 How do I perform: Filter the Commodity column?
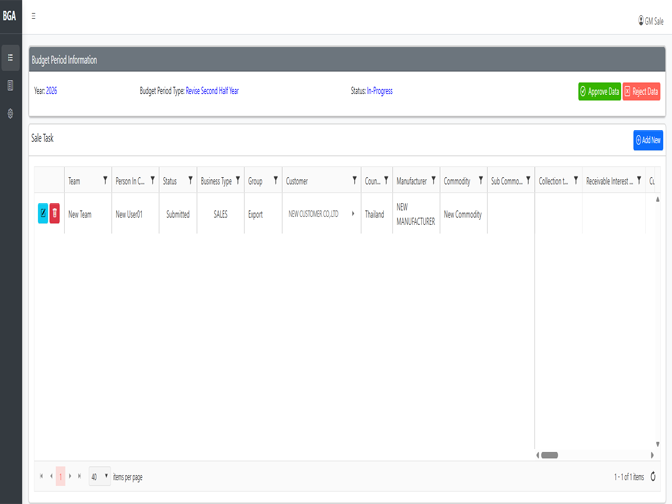pyautogui.click(x=480, y=180)
